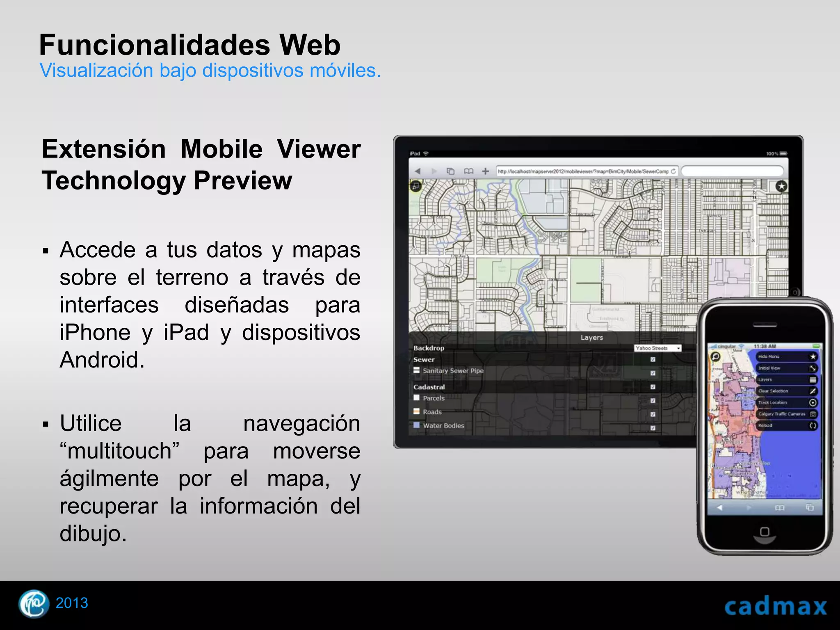This screenshot has width=840, height=630.
Task: Click the Funcionalidades Web slide title
Action: point(189,45)
